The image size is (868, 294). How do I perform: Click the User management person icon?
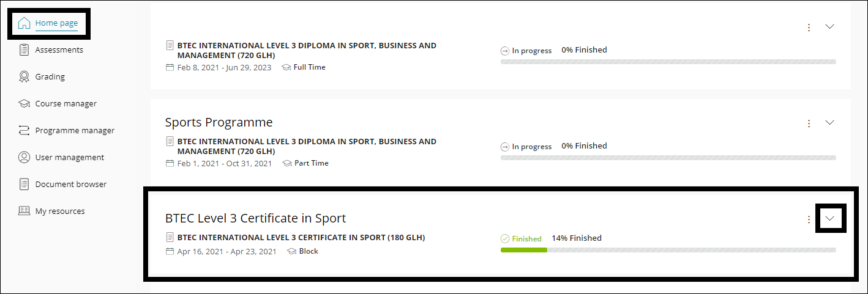point(24,158)
